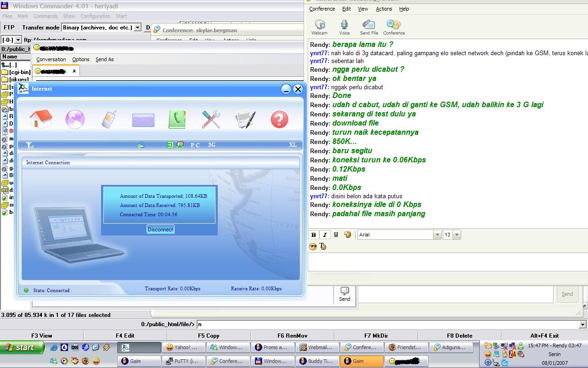This screenshot has height=368, width=588.
Task: Open the globe Internet icon
Action: pyautogui.click(x=75, y=119)
